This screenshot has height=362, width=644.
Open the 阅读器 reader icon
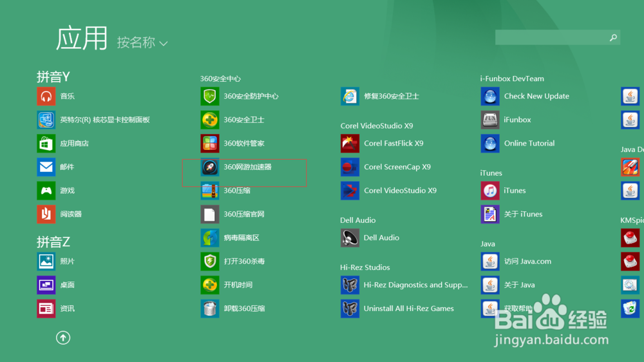(x=46, y=214)
